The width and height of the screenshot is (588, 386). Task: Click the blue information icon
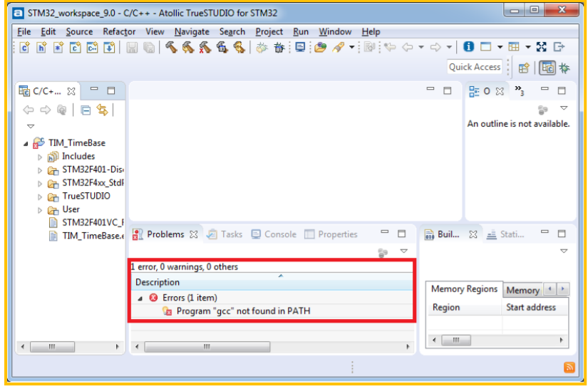(x=468, y=46)
